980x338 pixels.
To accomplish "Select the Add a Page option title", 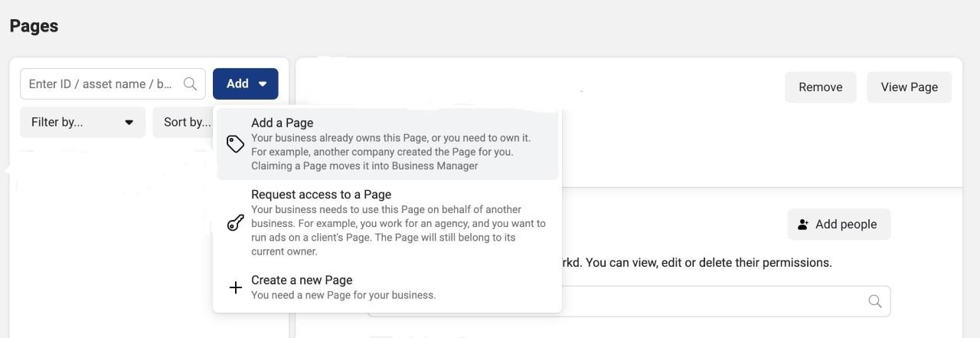I will click(x=282, y=123).
